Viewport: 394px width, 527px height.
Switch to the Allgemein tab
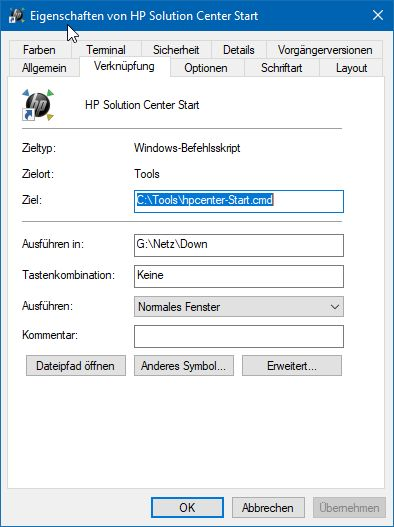tap(44, 68)
